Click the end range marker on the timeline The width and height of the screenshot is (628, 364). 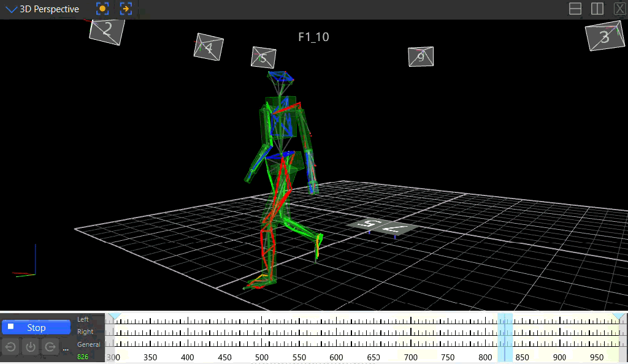click(619, 316)
